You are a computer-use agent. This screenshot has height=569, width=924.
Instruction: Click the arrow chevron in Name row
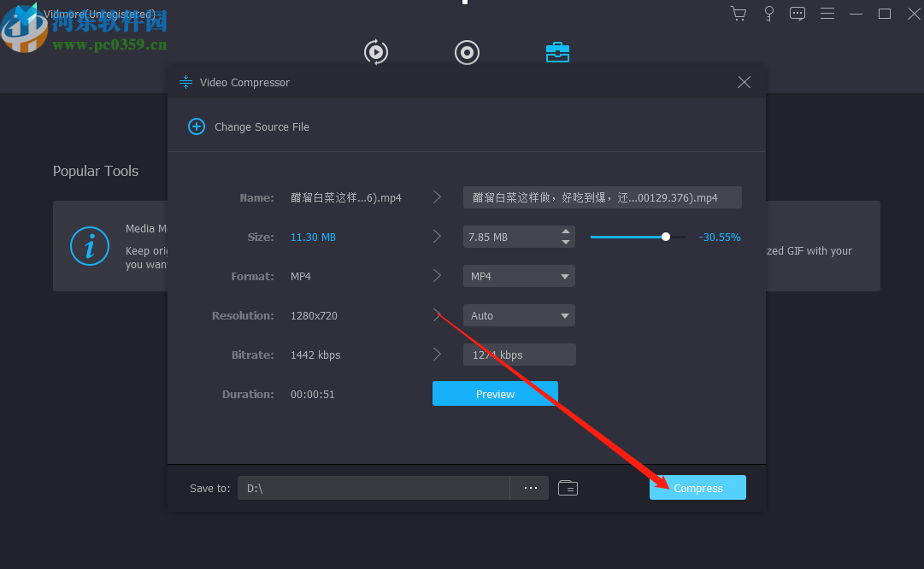[x=438, y=197]
